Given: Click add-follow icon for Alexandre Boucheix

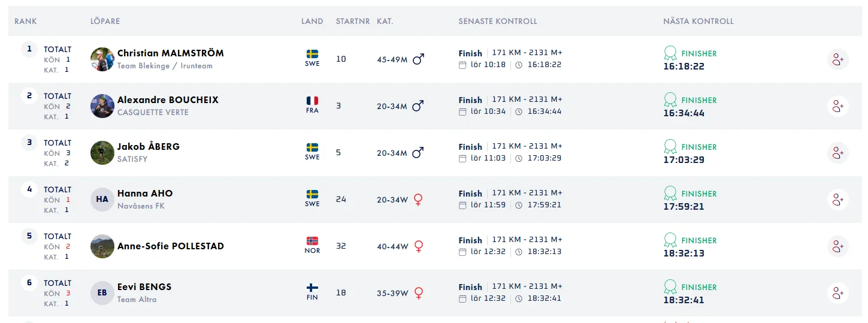Looking at the screenshot, I should [838, 106].
